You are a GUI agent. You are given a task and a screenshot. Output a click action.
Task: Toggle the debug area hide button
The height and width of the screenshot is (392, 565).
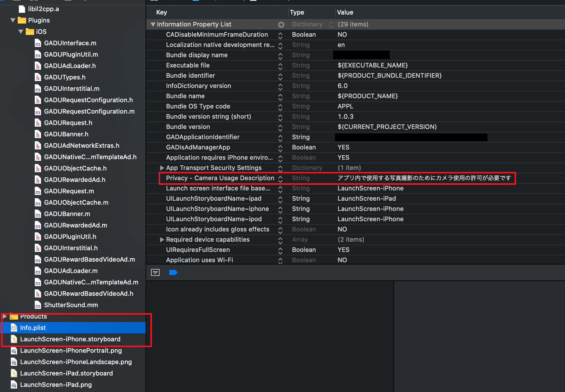155,272
